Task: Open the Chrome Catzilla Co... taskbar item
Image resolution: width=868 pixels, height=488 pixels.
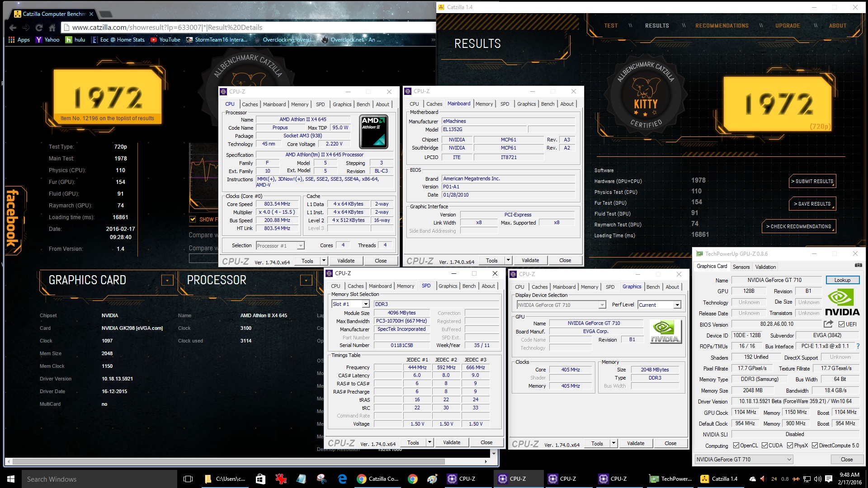Action: pyautogui.click(x=378, y=479)
